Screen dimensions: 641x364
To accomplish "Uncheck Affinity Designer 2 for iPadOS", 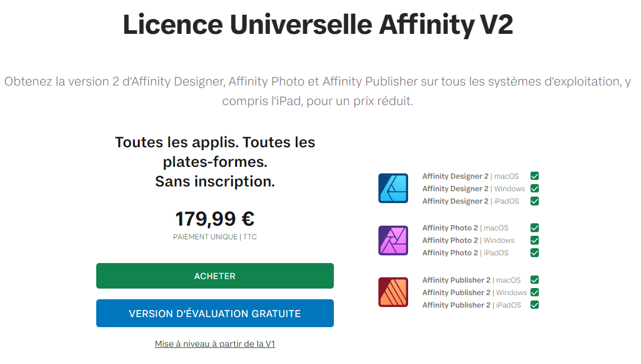I will click(x=534, y=201).
